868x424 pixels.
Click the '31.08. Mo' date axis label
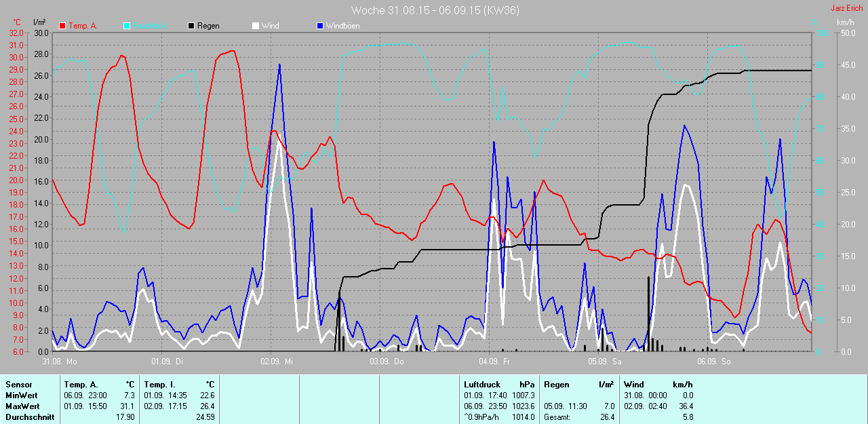58,362
